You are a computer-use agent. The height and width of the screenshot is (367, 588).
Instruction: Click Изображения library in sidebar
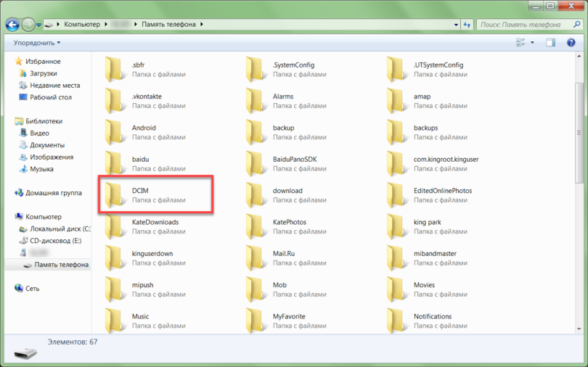point(52,157)
